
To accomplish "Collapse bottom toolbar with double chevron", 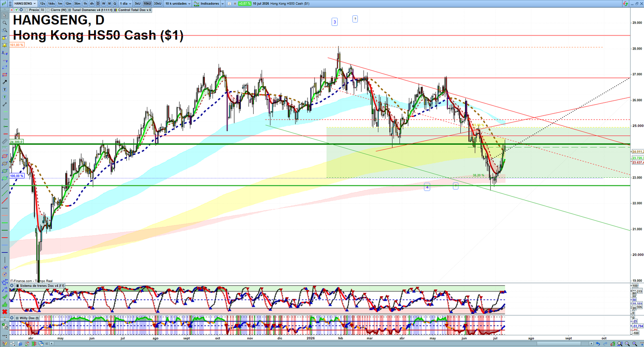I will 47,344.
